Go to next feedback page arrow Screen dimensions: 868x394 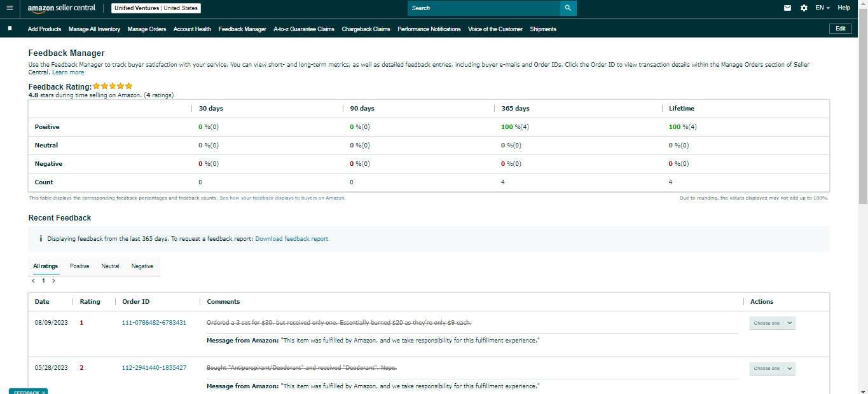click(x=53, y=280)
